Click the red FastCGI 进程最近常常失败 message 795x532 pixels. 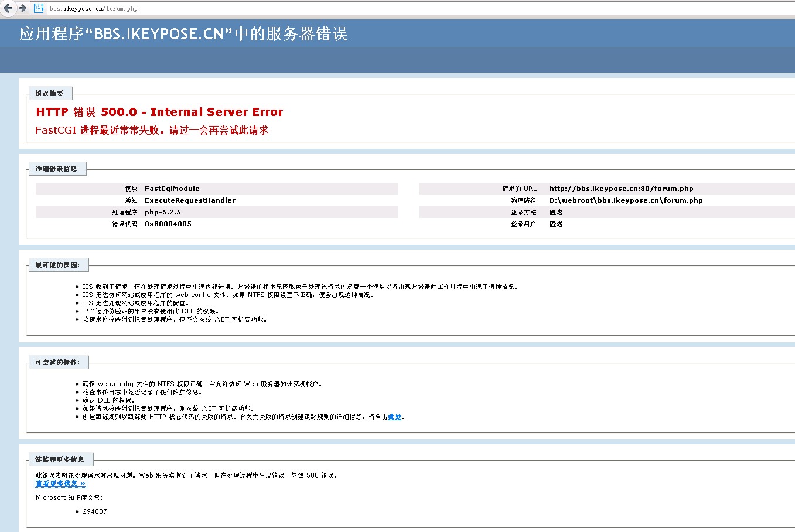click(152, 130)
